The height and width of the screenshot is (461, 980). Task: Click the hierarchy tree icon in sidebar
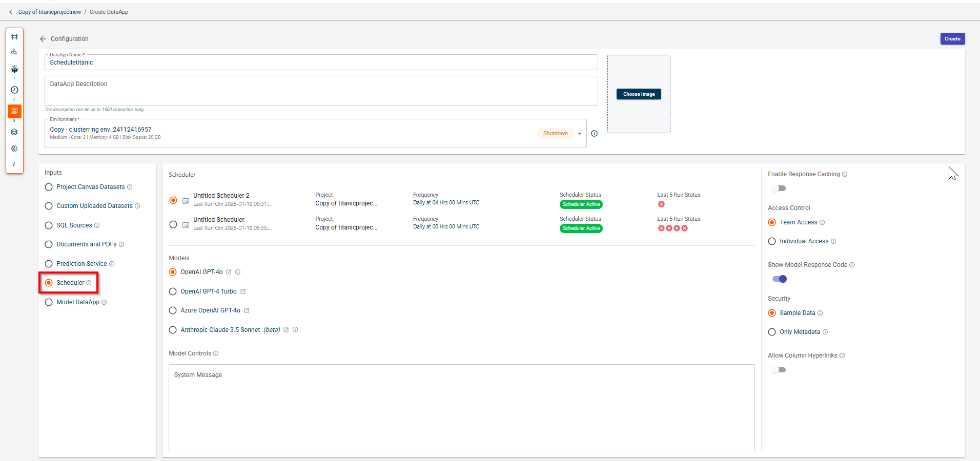pyautogui.click(x=14, y=52)
